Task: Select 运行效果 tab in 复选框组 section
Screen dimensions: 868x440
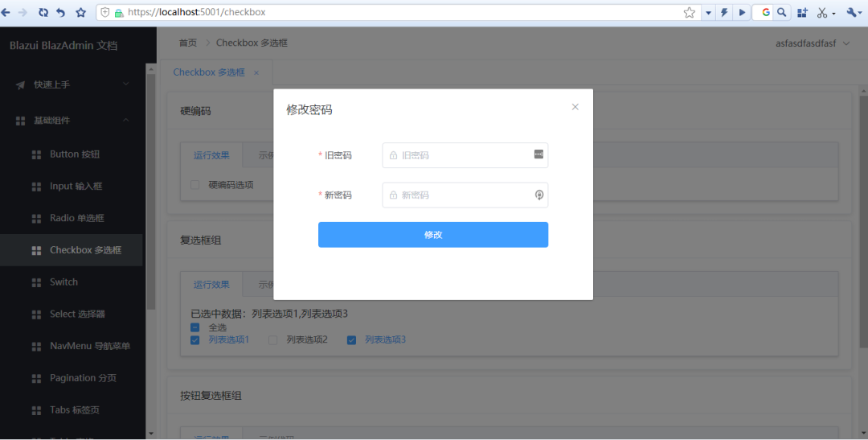Action: click(x=211, y=284)
